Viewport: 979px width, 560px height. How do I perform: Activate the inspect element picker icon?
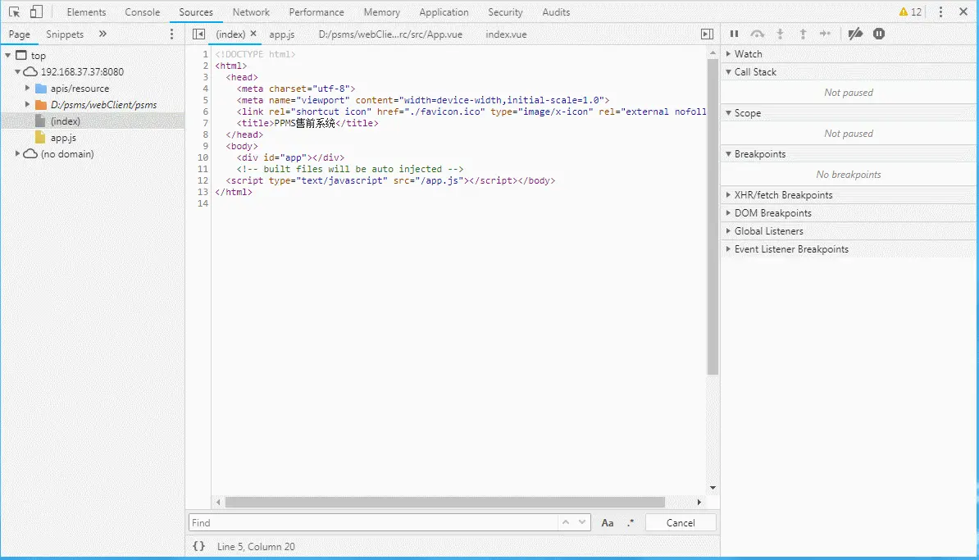point(14,11)
